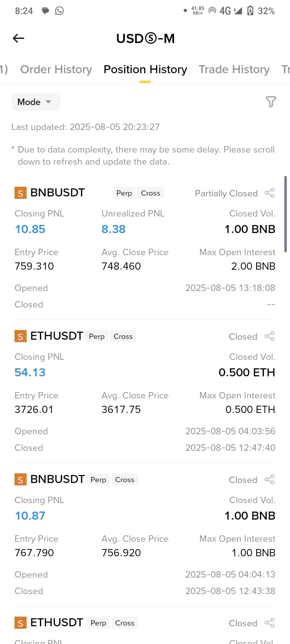Screen dimensions: 290x644
Task: Share the BNBUSDT position closed at 12:43:38
Action: [x=269, y=480]
